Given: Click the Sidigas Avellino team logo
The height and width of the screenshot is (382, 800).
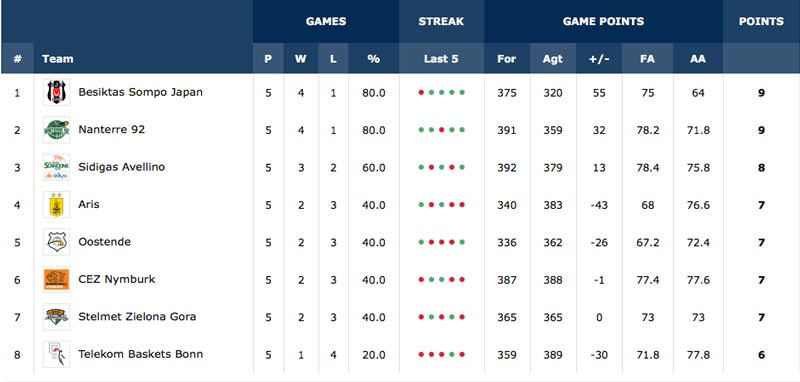Looking at the screenshot, I should 56,167.
